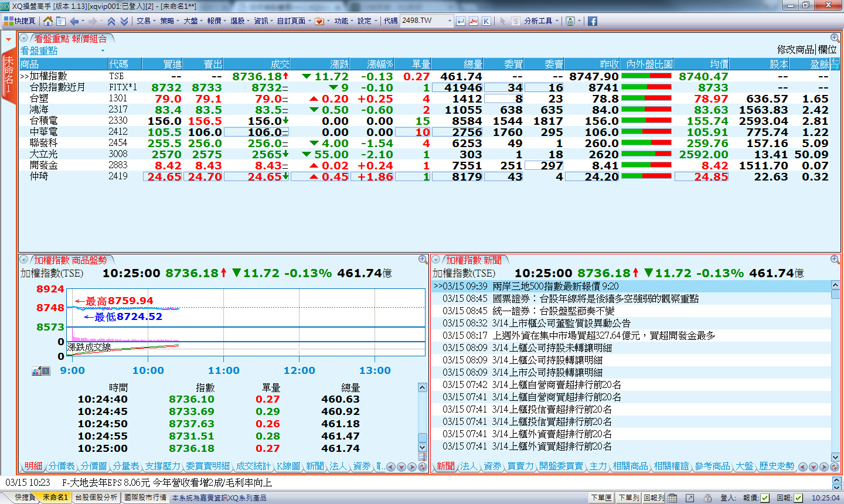The image size is (844, 504).
Task: Click the 修改商品 link
Action: coord(796,50)
